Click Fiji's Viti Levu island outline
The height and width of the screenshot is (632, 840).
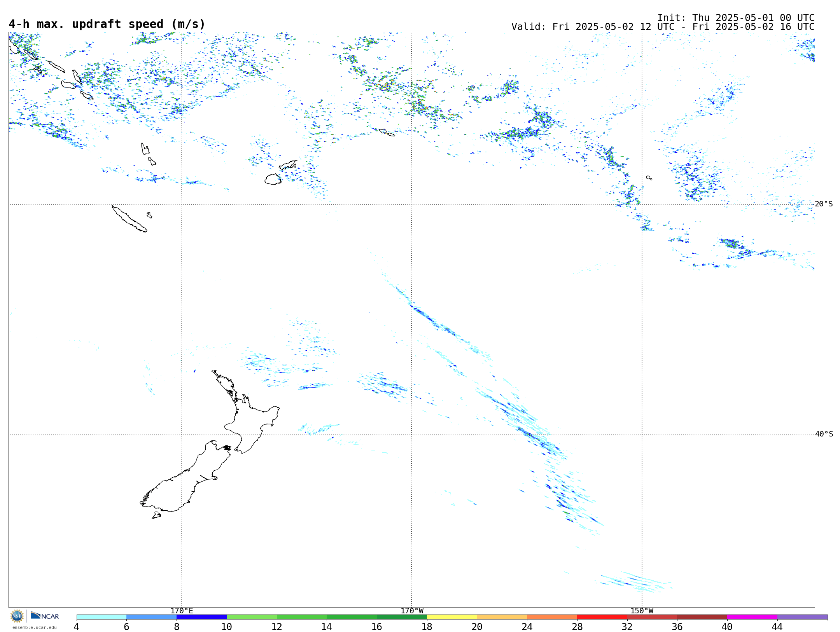click(x=273, y=179)
